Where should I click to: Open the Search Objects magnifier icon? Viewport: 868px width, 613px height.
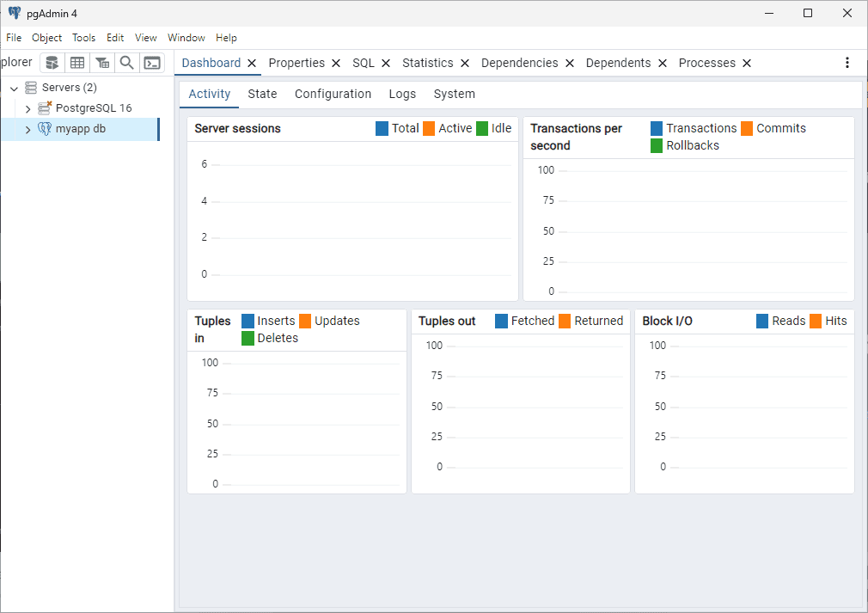click(127, 63)
